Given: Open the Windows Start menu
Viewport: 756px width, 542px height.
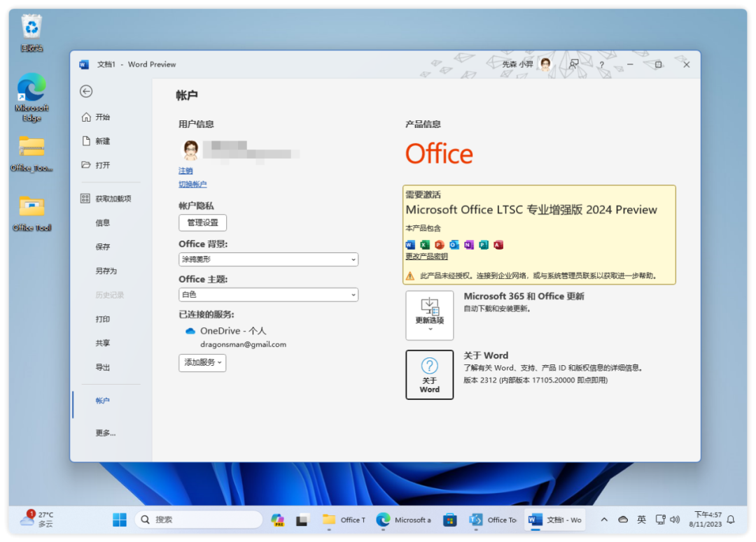Looking at the screenshot, I should [x=120, y=520].
